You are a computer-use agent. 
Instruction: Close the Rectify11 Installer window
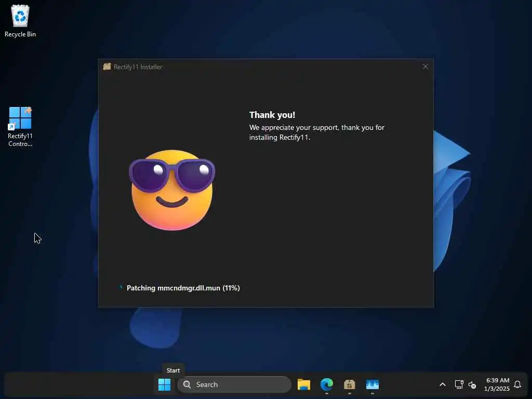pos(425,66)
